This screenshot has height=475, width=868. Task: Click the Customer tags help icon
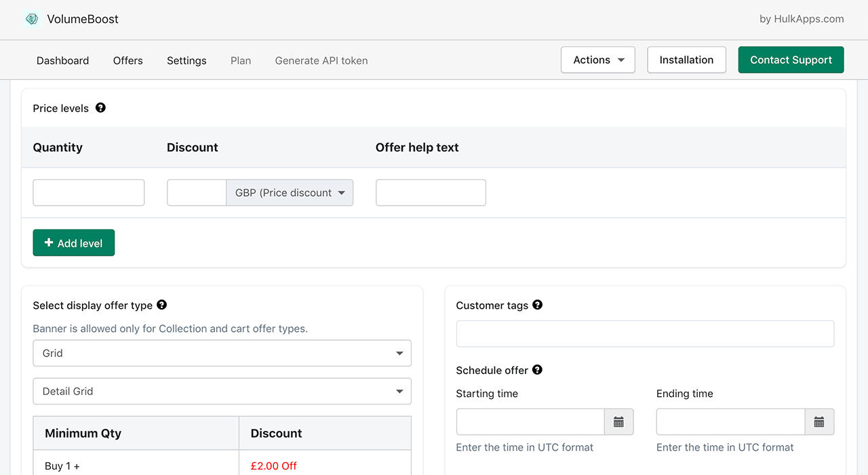click(537, 305)
